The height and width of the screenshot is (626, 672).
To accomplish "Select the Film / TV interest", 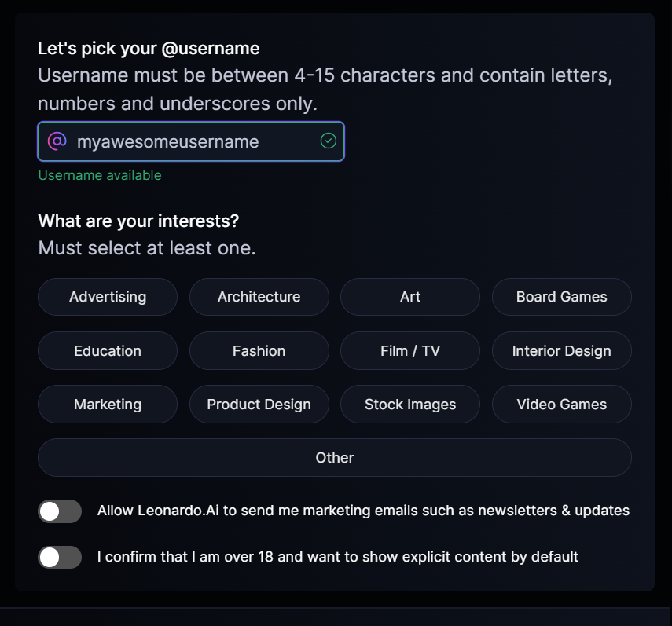I will point(410,351).
